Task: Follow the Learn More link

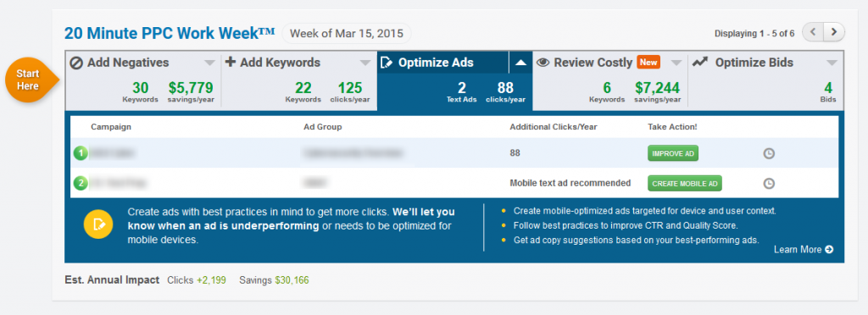Action: click(x=804, y=249)
